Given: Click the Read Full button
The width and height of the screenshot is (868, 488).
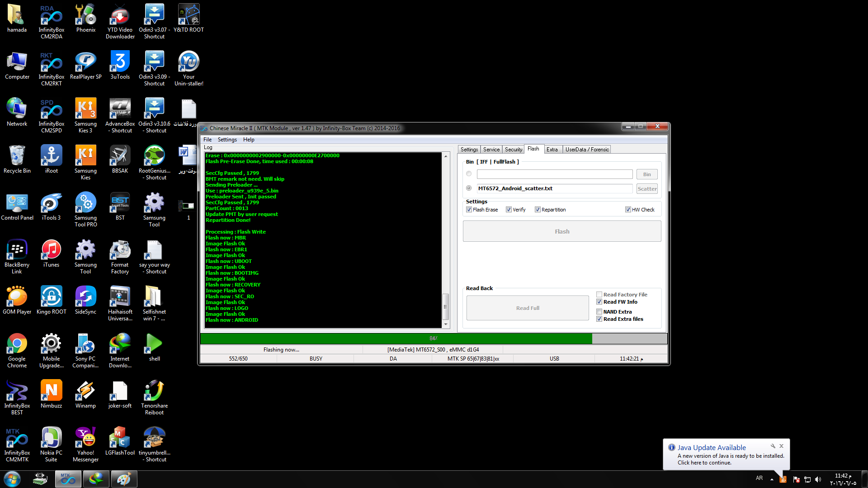Looking at the screenshot, I should click(528, 308).
